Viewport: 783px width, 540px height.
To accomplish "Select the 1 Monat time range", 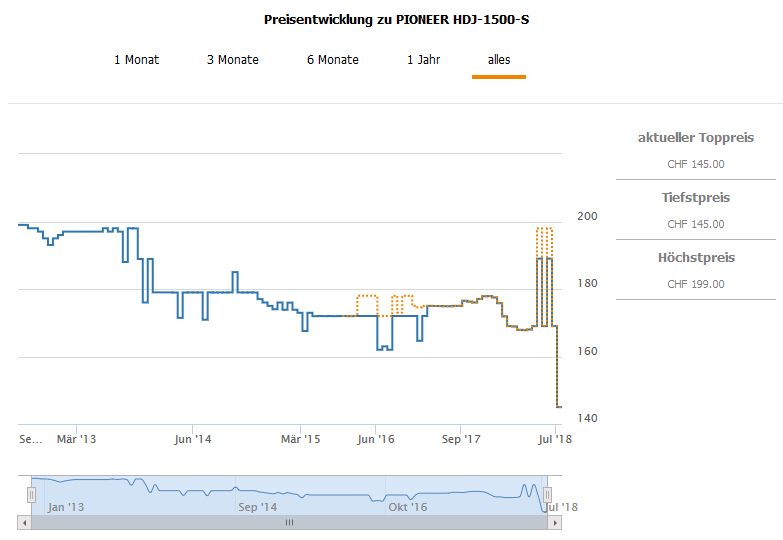I will pos(136,60).
